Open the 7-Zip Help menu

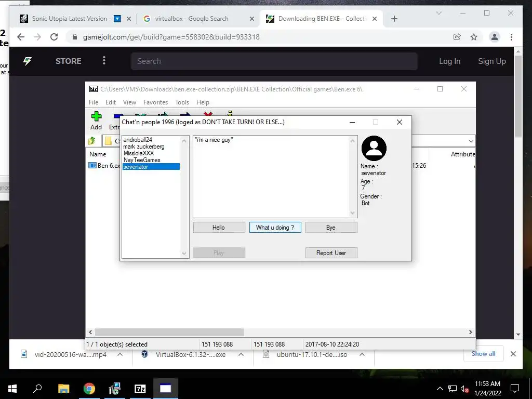pyautogui.click(x=203, y=102)
